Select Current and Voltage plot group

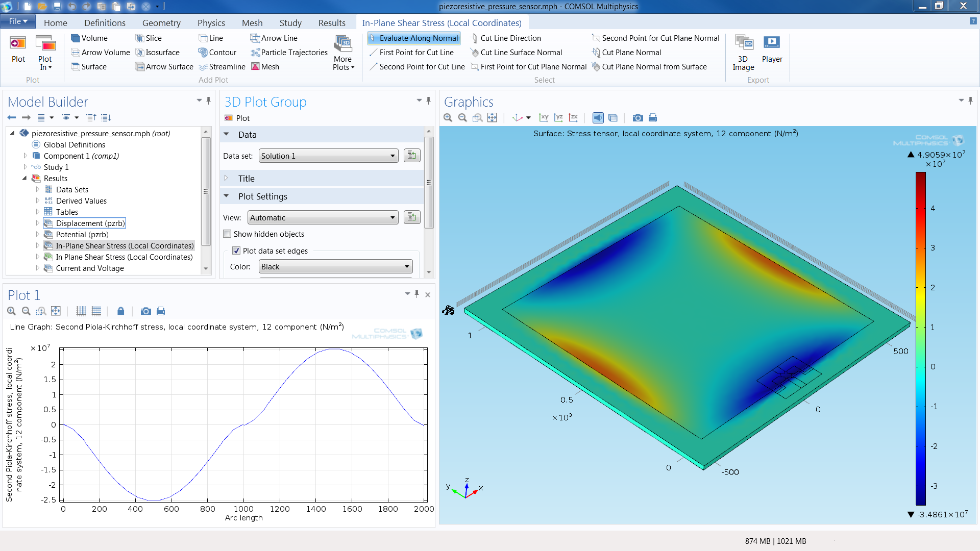click(x=84, y=268)
